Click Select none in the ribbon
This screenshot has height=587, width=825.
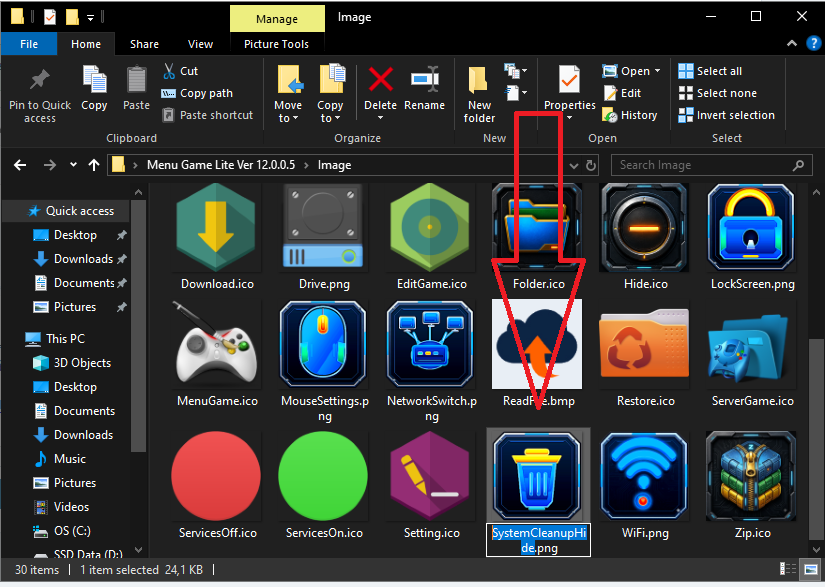[x=718, y=93]
